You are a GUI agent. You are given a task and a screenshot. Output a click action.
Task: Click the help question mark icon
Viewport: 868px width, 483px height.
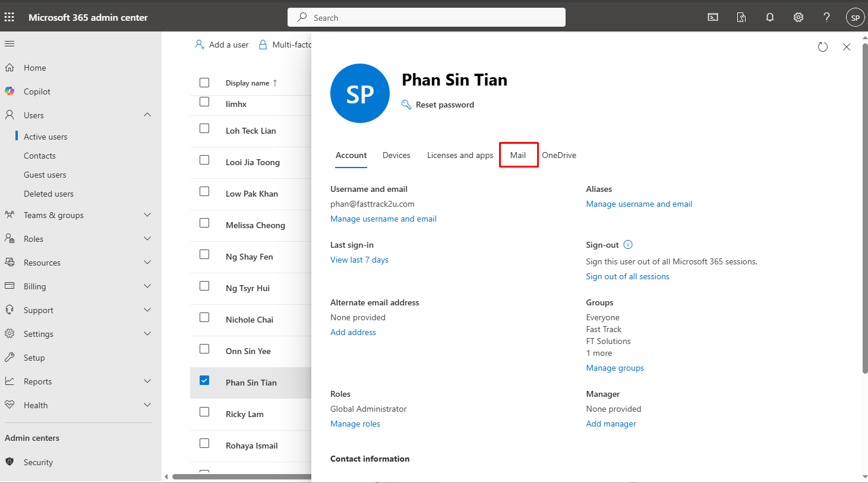click(x=826, y=17)
